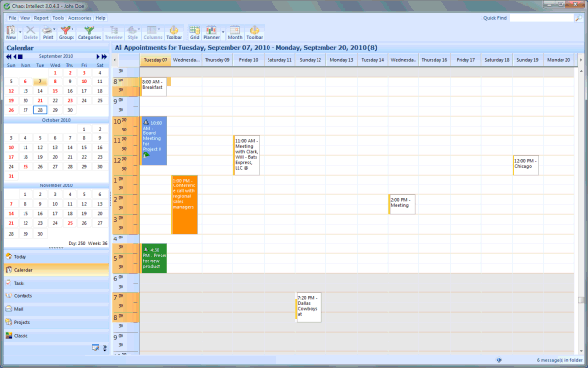Viewport: 588px width, 368px height.
Task: Open the dropdown arrow next to Planner
Action: pyautogui.click(x=223, y=32)
